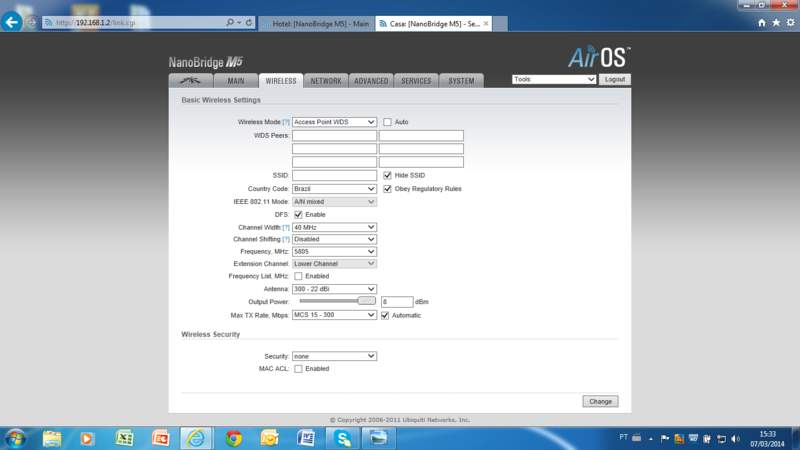
Task: Refresh the page with the reload icon
Action: 249,22
